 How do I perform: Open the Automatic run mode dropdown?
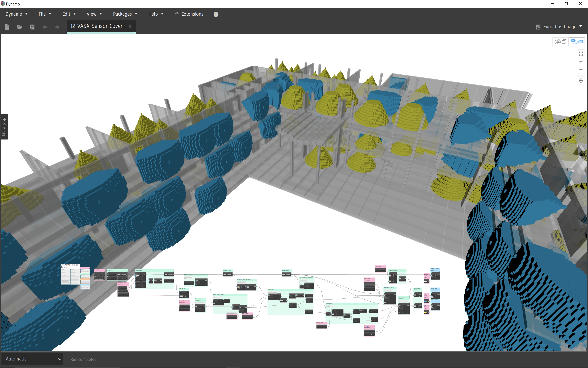pos(32,359)
